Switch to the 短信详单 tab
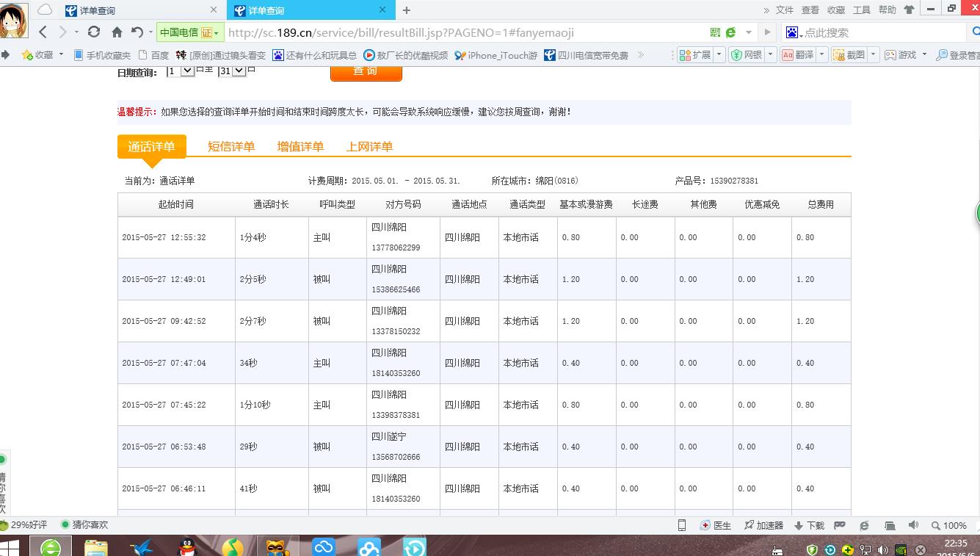 (231, 146)
